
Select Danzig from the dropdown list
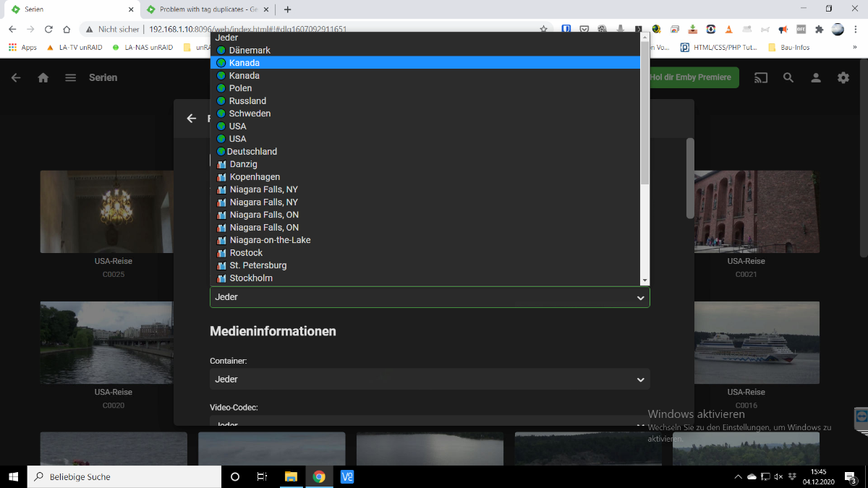pos(425,164)
